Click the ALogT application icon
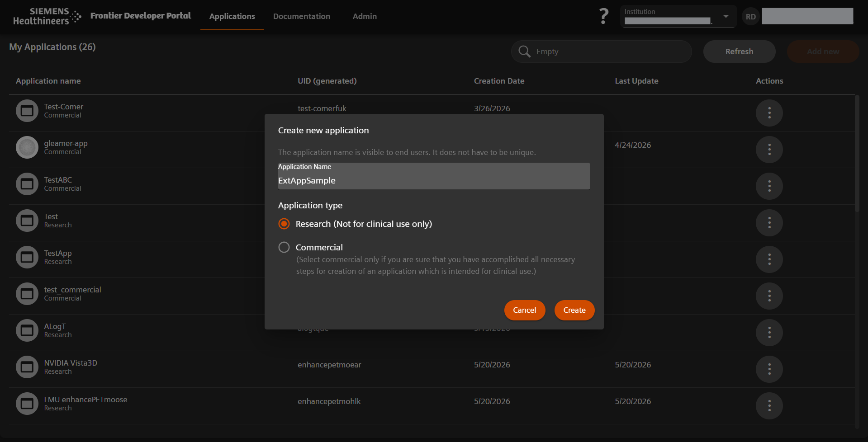 pos(27,330)
